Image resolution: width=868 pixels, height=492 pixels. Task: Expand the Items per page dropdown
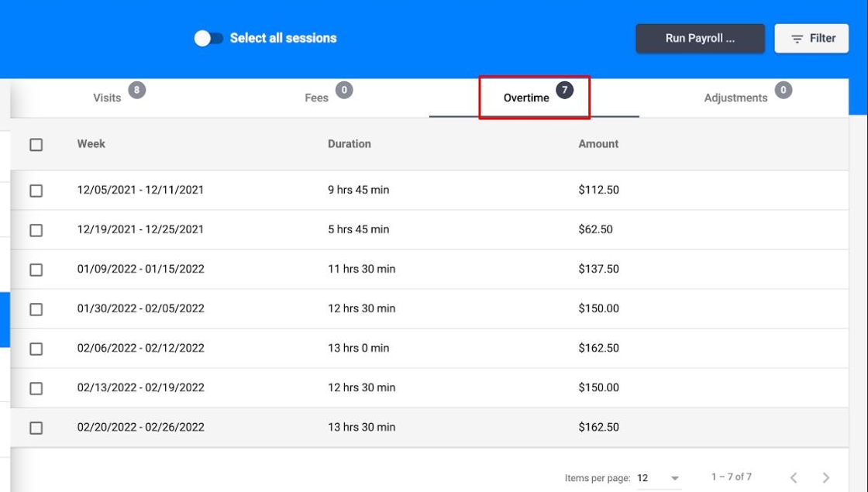(x=659, y=478)
